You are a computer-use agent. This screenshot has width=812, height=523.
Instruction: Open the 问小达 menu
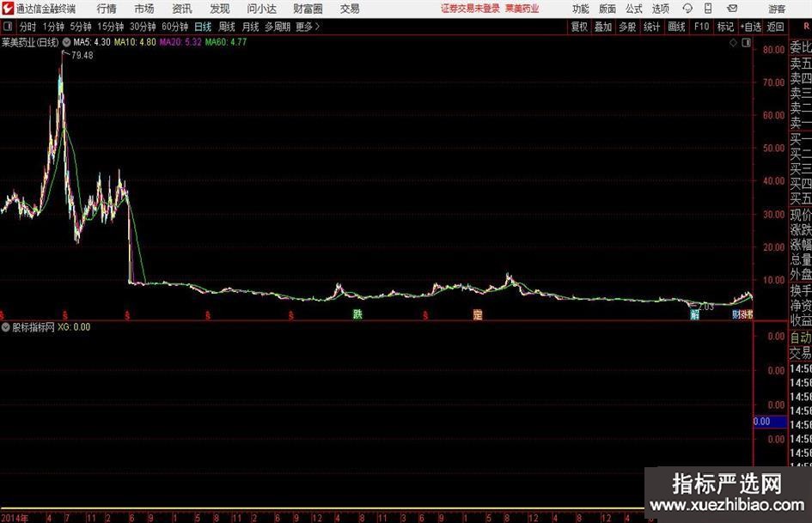(x=261, y=9)
